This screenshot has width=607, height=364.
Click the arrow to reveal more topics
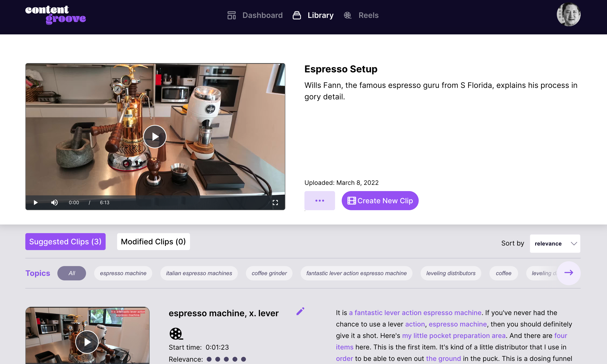point(569,273)
